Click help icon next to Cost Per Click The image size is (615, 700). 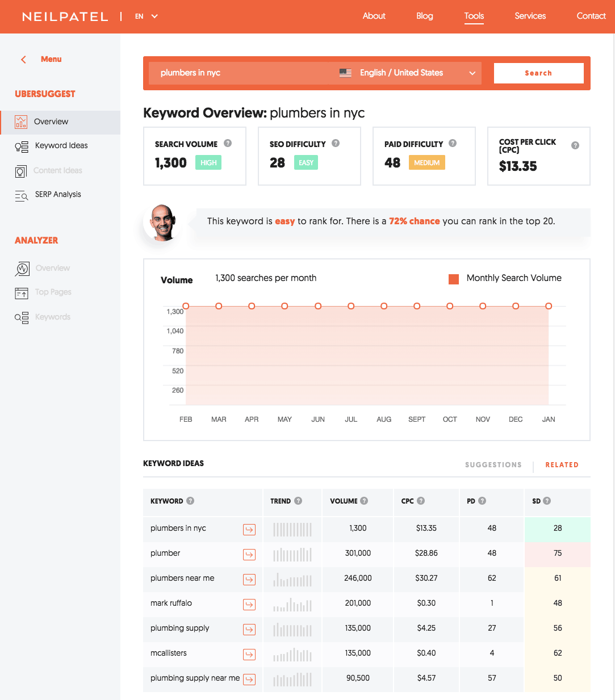pos(575,145)
